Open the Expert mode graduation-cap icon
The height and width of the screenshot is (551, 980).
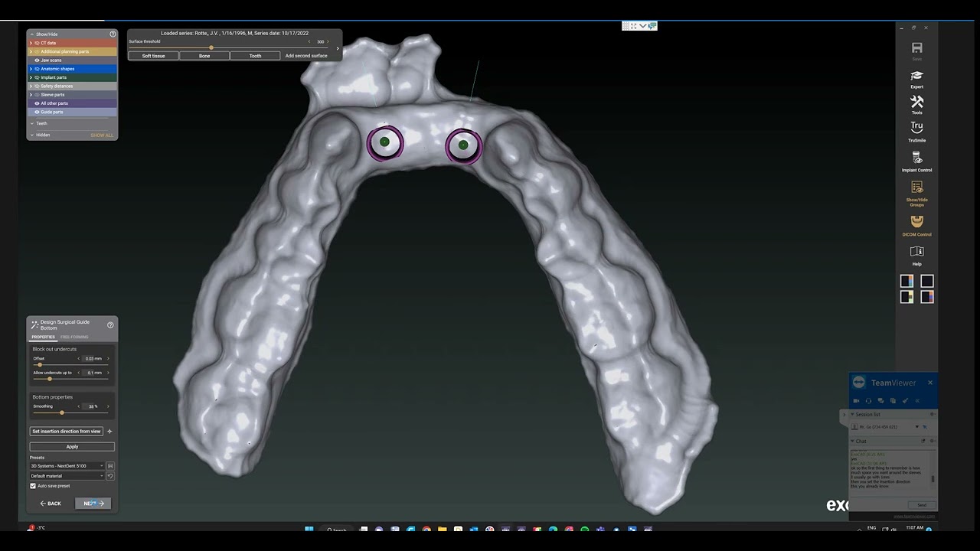916,76
